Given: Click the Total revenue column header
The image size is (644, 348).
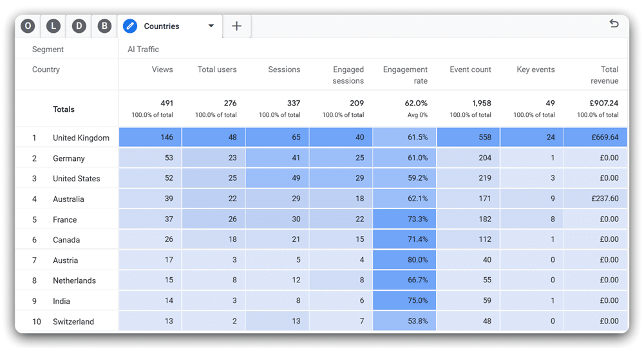Looking at the screenshot, I should [x=604, y=75].
